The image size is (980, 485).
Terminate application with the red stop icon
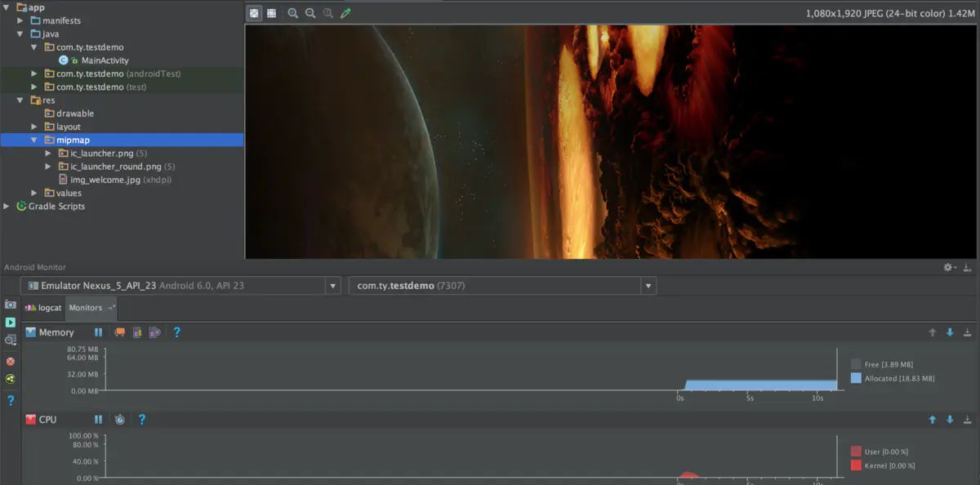click(11, 361)
